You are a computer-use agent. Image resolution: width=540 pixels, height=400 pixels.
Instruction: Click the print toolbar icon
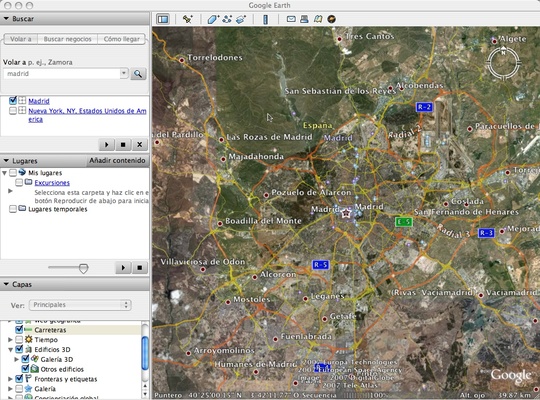(x=304, y=19)
